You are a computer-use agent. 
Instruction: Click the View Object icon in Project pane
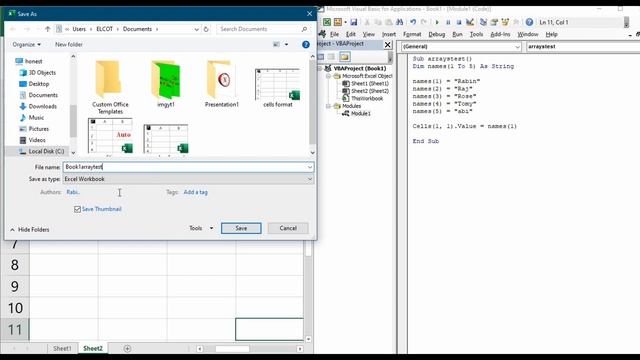(x=331, y=57)
